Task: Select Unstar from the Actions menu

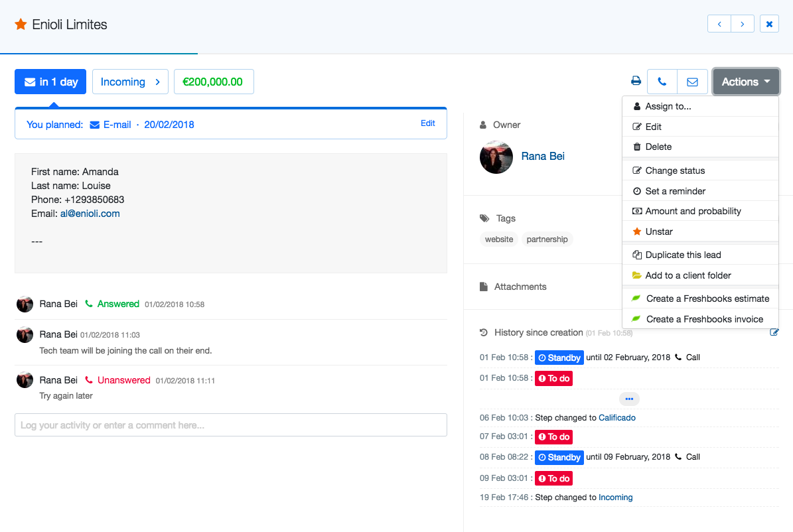Action: 658,232
